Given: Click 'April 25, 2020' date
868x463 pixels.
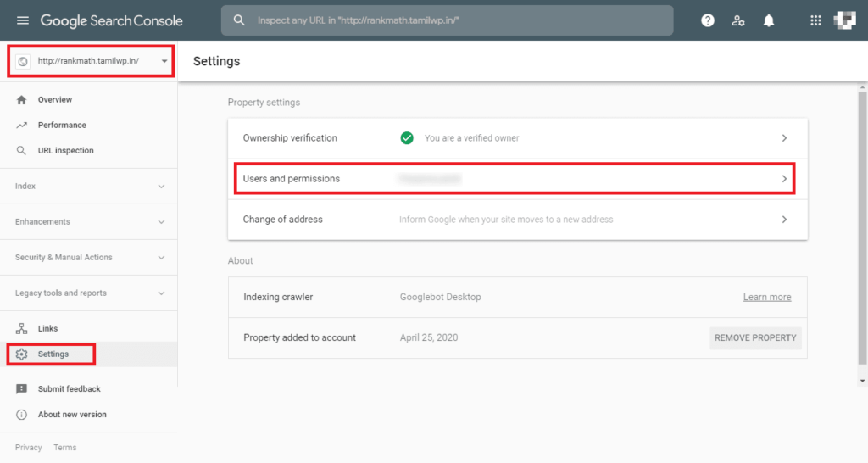Looking at the screenshot, I should pos(428,337).
